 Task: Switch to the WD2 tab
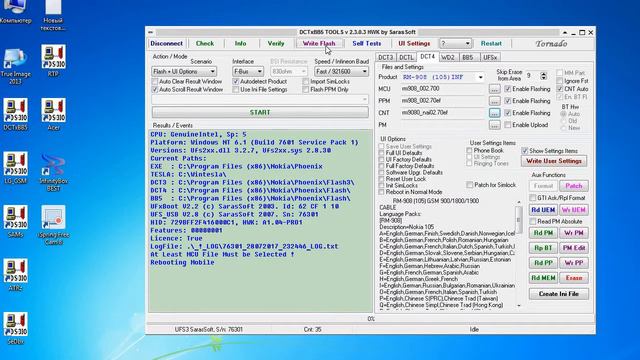[448, 58]
